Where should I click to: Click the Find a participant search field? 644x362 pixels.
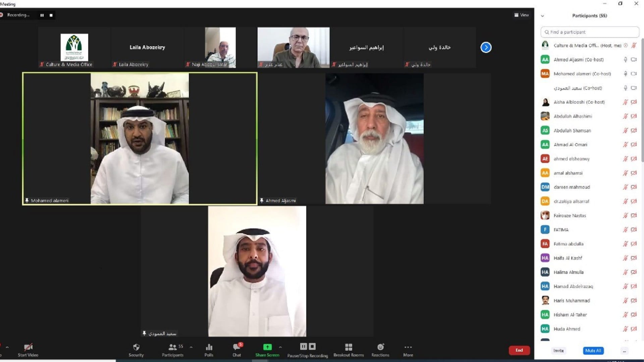coord(590,32)
